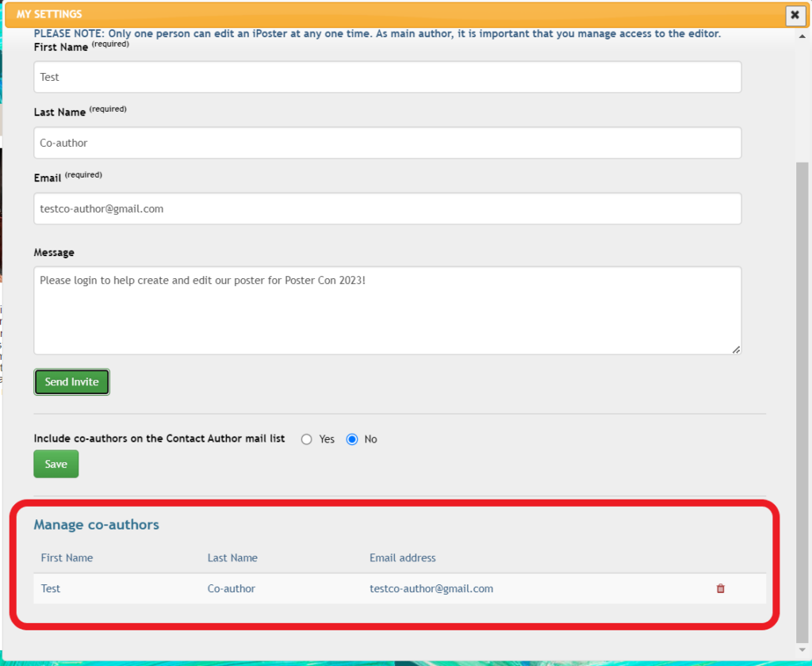
Task: Click the co-author row labeled Test
Action: coord(50,588)
